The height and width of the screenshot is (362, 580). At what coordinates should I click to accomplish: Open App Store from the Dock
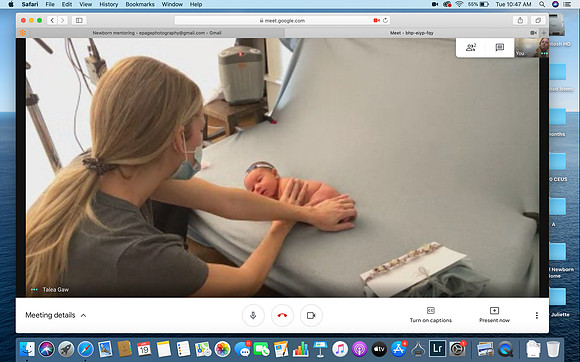click(x=398, y=349)
